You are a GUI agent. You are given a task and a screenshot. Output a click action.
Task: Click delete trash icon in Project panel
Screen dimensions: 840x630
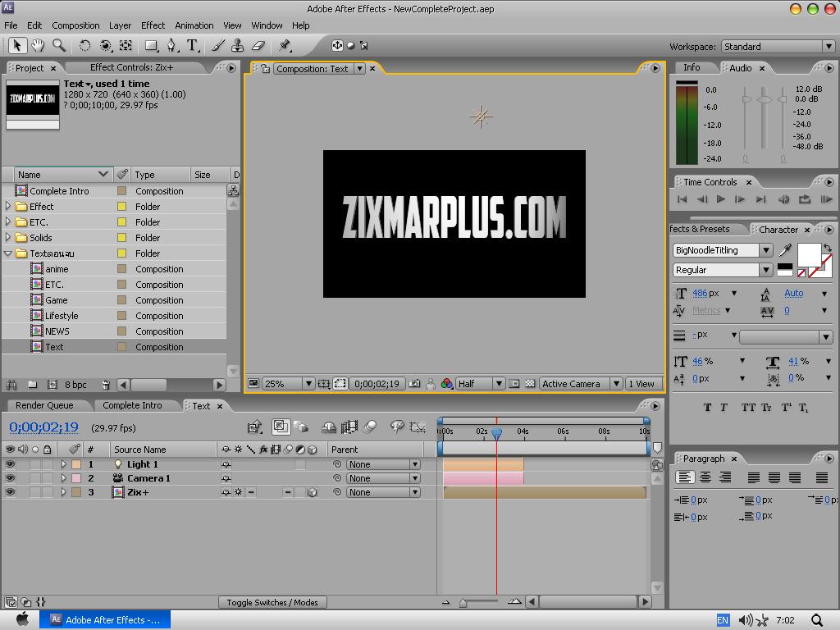[106, 385]
